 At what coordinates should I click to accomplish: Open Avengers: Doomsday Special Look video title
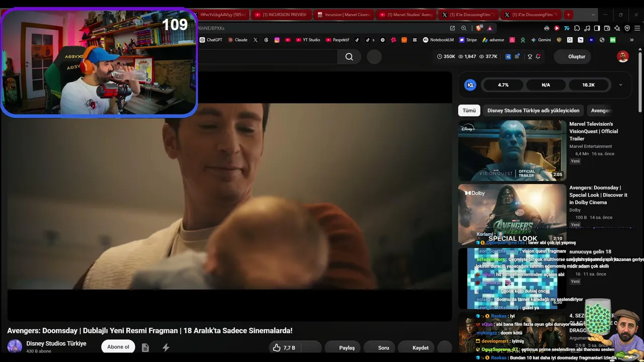point(598,195)
